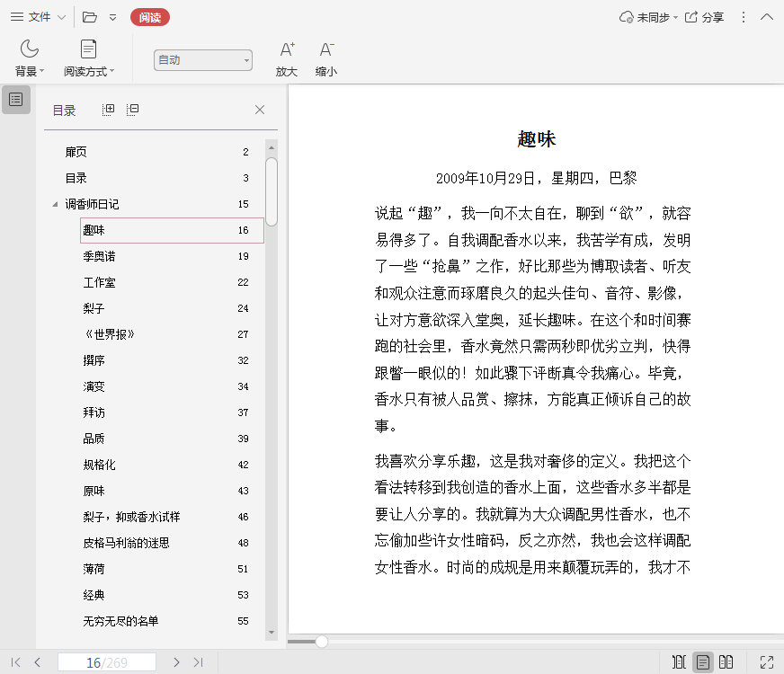Image resolution: width=784 pixels, height=674 pixels.
Task: Select the 阅读 tab
Action: pyautogui.click(x=149, y=17)
